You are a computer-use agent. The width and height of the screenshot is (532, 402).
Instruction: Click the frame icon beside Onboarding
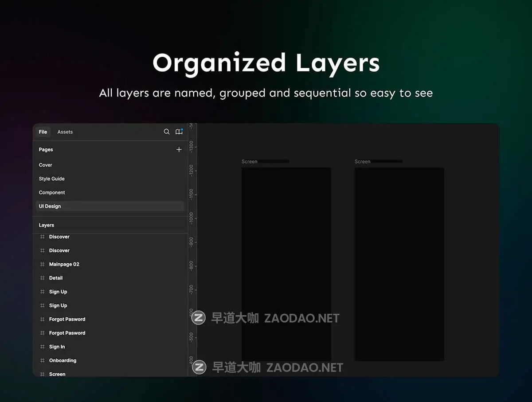[42, 360]
